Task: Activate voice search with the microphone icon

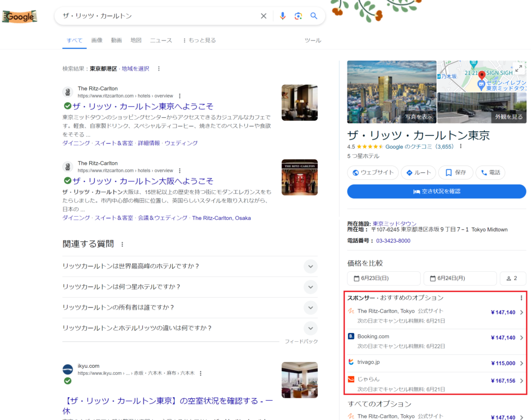Action: pos(283,16)
